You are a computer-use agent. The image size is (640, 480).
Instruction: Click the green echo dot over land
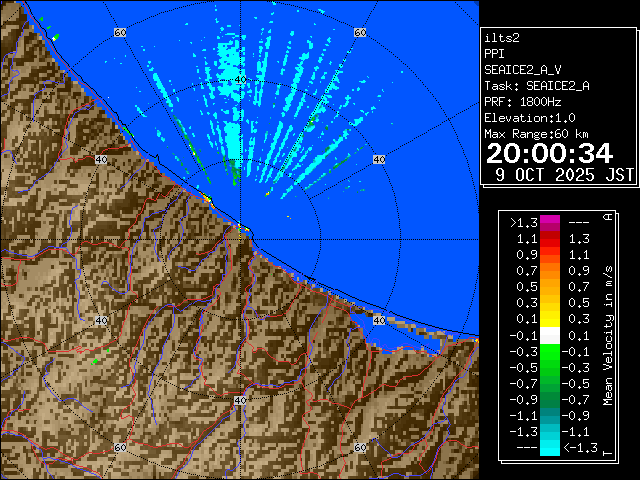94,361
